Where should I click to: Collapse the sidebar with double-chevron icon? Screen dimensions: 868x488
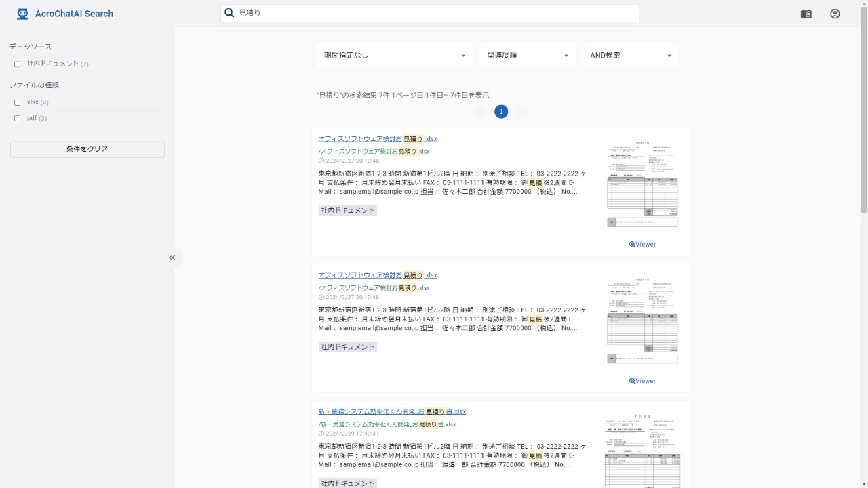[172, 258]
